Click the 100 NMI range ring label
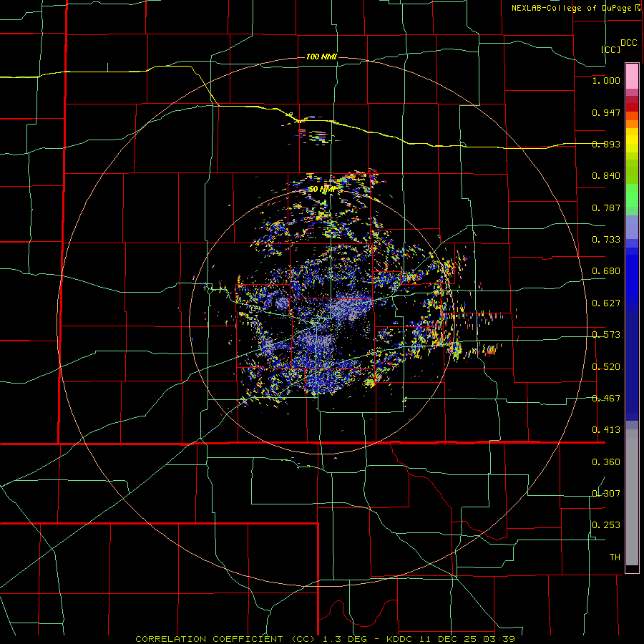644x644 pixels. pos(321,57)
